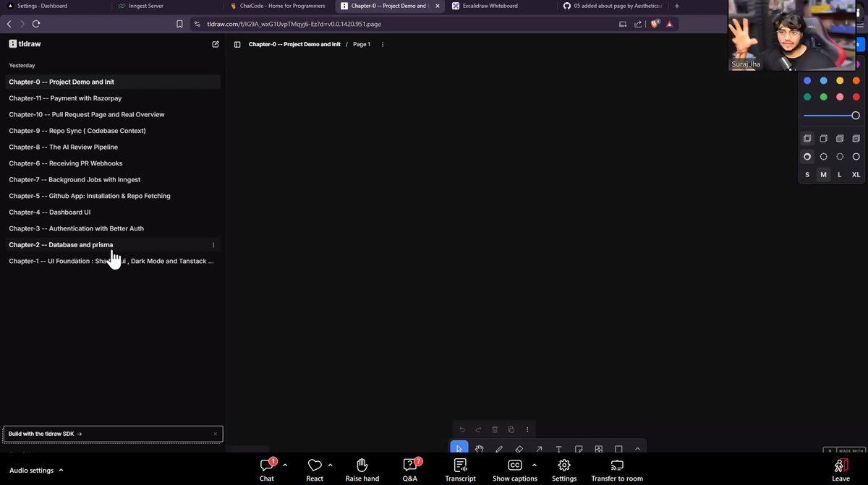
Task: Create new file with tldraw edit icon
Action: click(x=216, y=44)
